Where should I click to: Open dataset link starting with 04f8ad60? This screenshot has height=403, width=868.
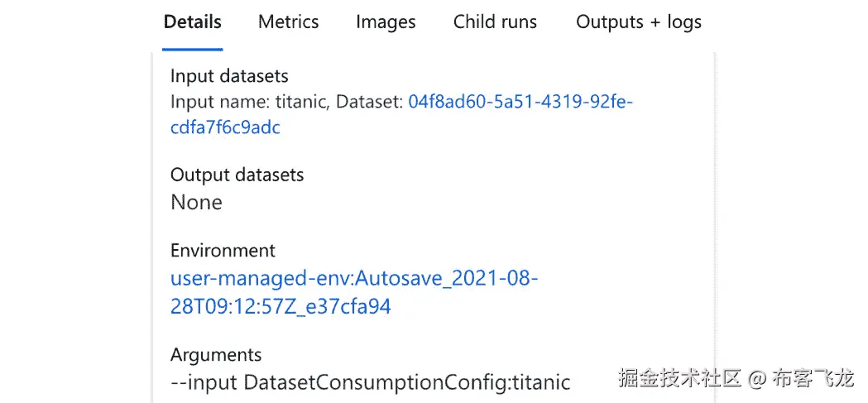point(520,102)
